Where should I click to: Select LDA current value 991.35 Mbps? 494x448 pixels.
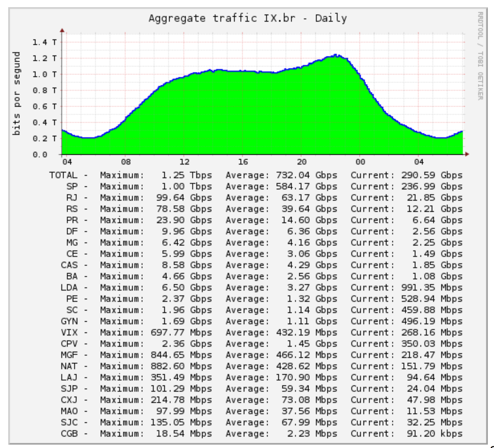(x=431, y=288)
